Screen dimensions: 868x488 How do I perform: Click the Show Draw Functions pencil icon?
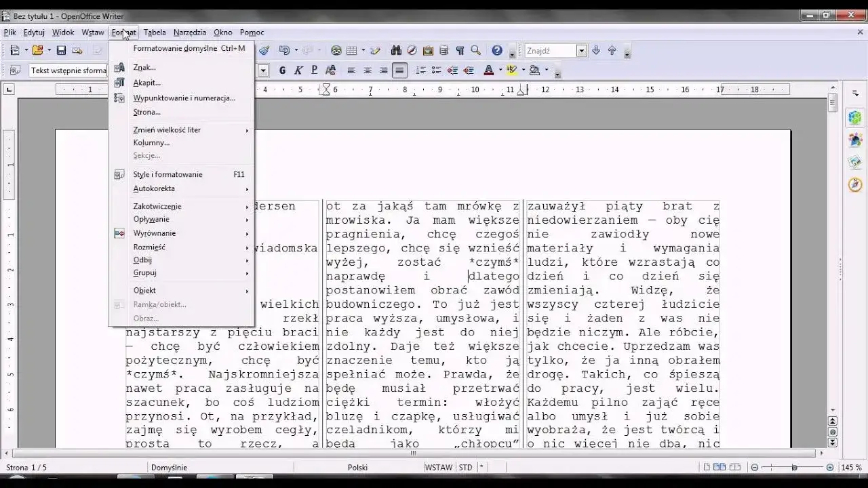coord(376,50)
